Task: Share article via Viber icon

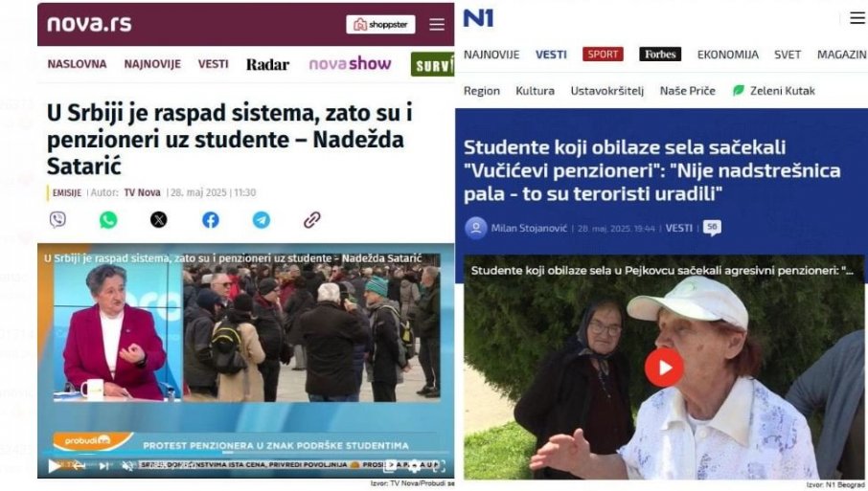Action: [x=57, y=219]
